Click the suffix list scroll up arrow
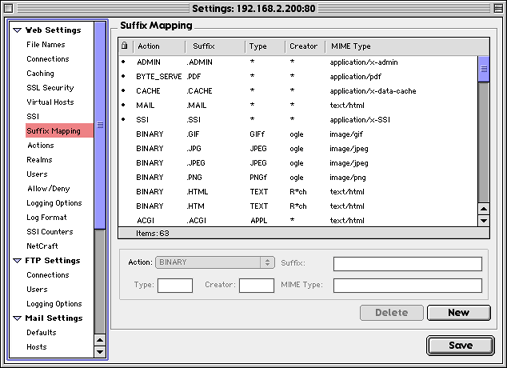Image resolution: width=507 pixels, height=368 pixels. [483, 209]
